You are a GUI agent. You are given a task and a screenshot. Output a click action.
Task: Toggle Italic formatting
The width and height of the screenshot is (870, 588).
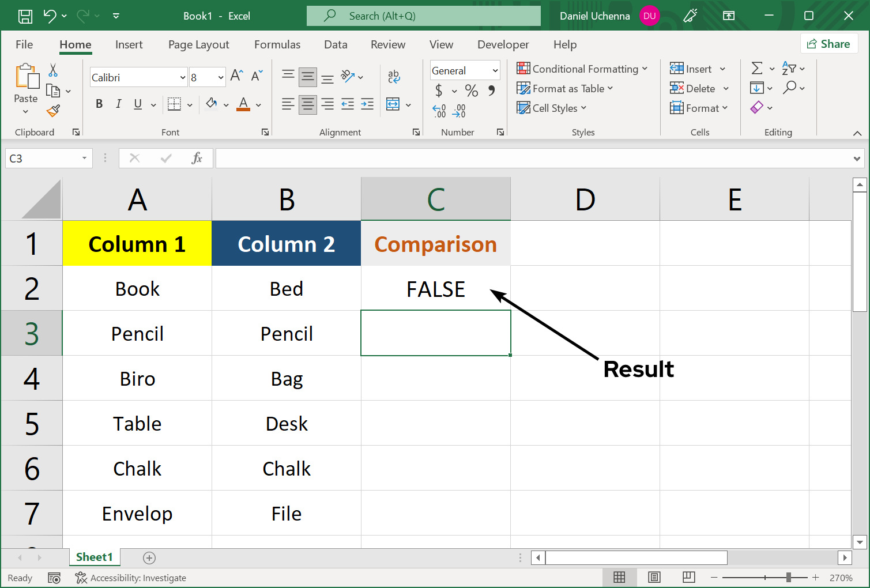(118, 104)
